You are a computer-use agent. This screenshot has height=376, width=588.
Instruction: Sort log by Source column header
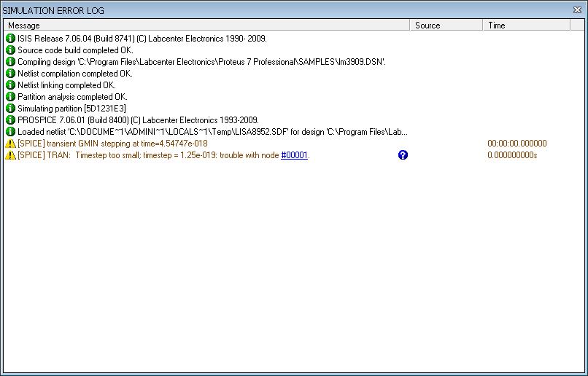445,26
